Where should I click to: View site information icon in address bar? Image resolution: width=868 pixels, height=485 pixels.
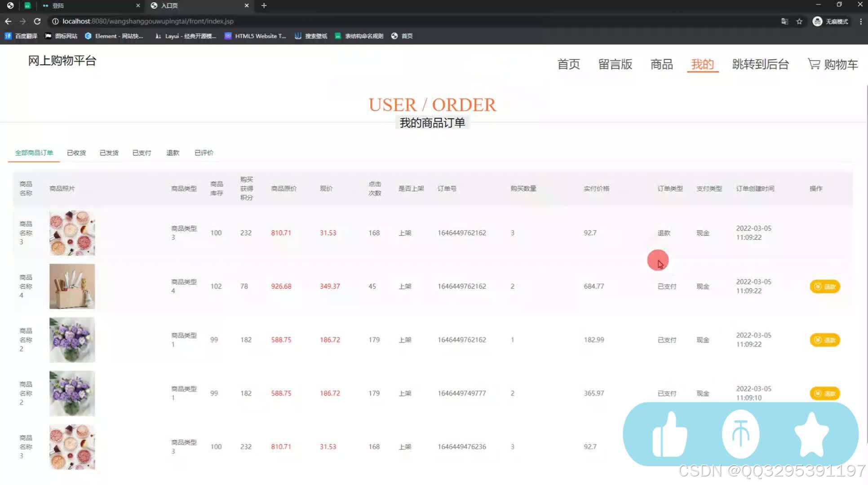(x=55, y=21)
